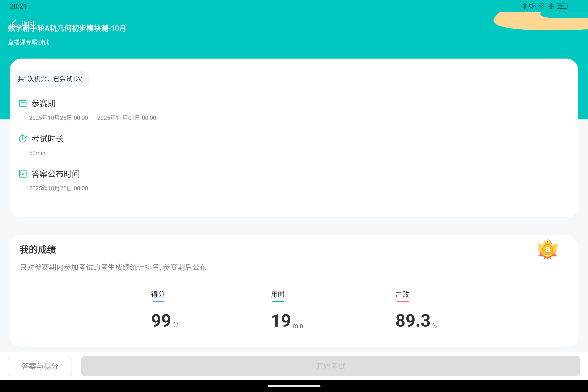This screenshot has width=588, height=392.
Task: Click the 返回 text link
Action: [x=28, y=23]
